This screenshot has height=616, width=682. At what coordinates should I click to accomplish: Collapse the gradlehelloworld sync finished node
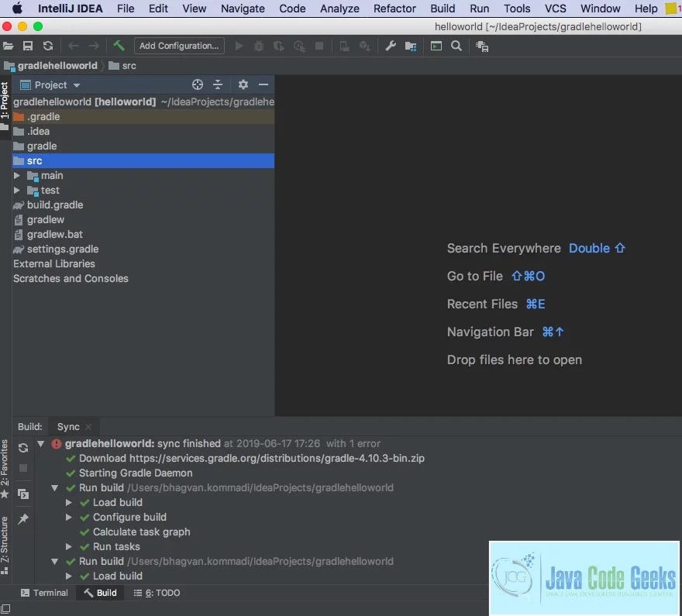pyautogui.click(x=41, y=443)
